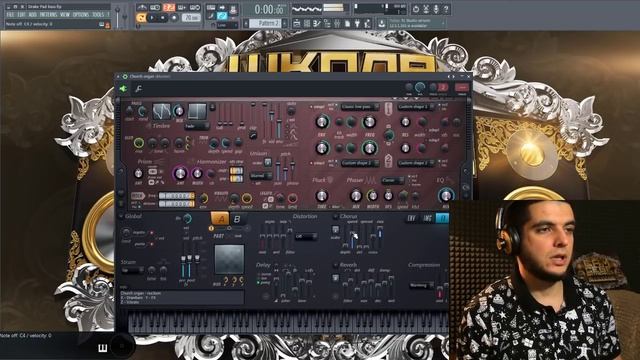
Task: Open the Phaser Classic type dropdown
Action: point(393,180)
